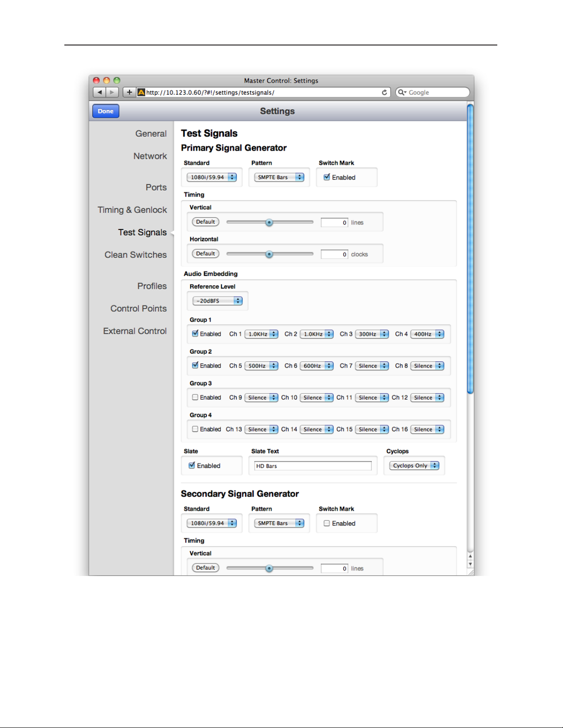The width and height of the screenshot is (563, 728).
Task: Open the General settings section
Action: coord(151,134)
